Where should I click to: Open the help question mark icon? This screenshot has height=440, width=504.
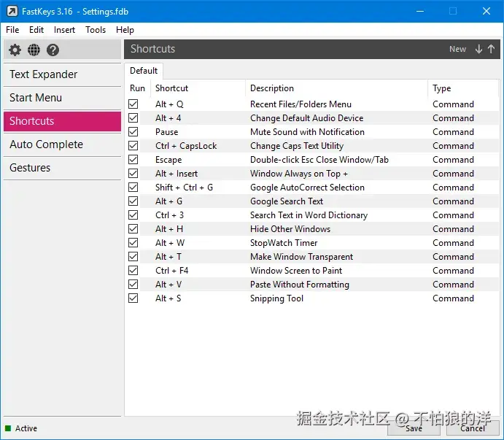(x=53, y=50)
